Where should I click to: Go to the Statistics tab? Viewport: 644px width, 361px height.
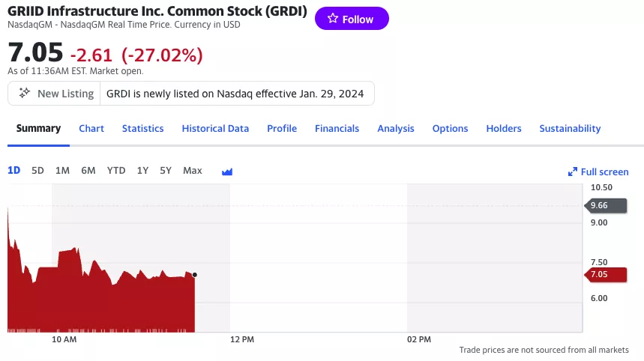(x=142, y=129)
